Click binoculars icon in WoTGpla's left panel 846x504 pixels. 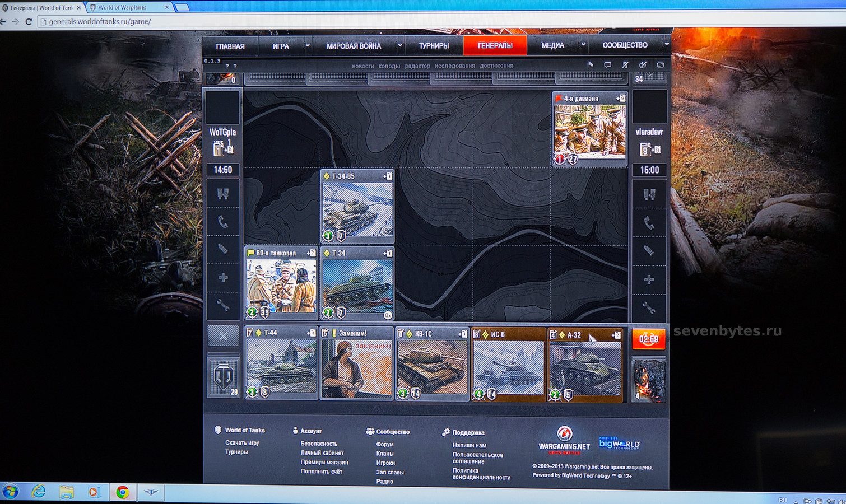(x=223, y=194)
